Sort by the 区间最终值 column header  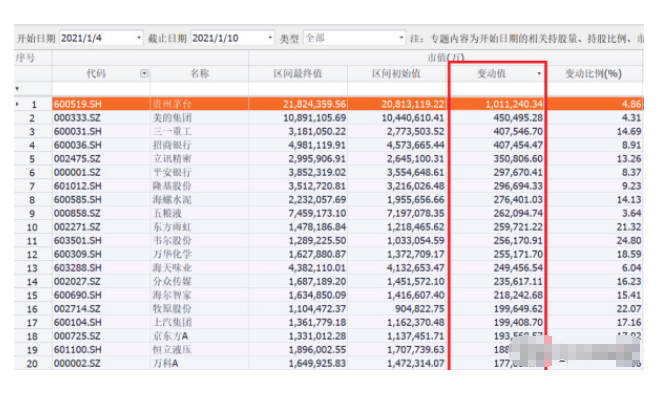click(298, 74)
